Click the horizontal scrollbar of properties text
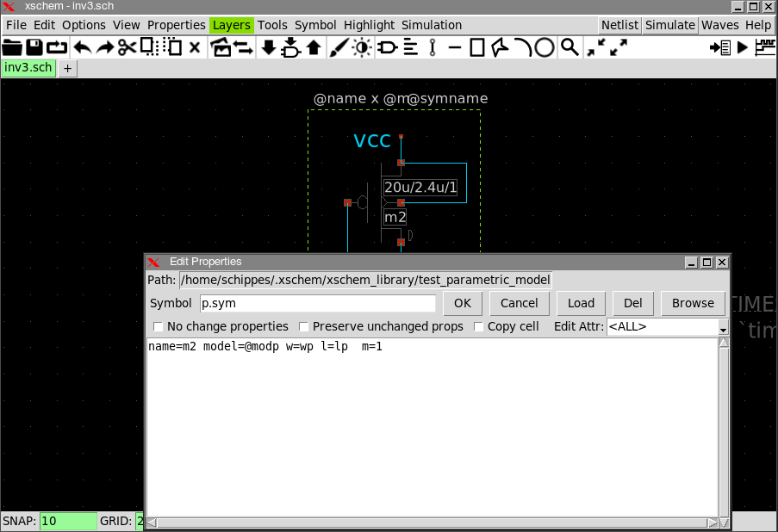 pyautogui.click(x=433, y=523)
